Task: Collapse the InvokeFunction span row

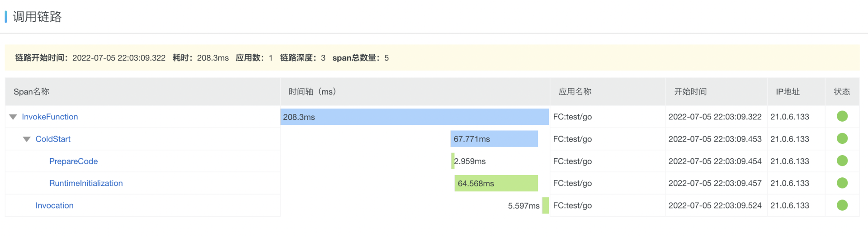Action: click(x=13, y=117)
